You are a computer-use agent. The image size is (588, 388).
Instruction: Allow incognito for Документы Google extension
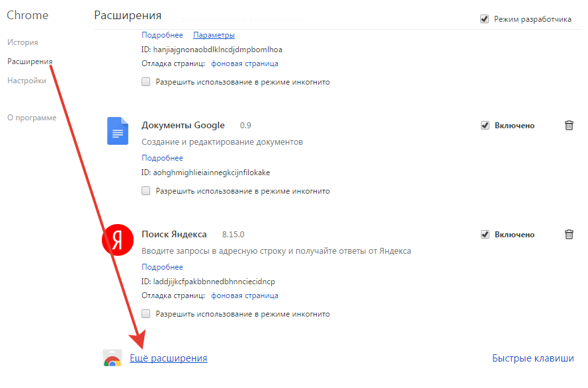click(146, 191)
